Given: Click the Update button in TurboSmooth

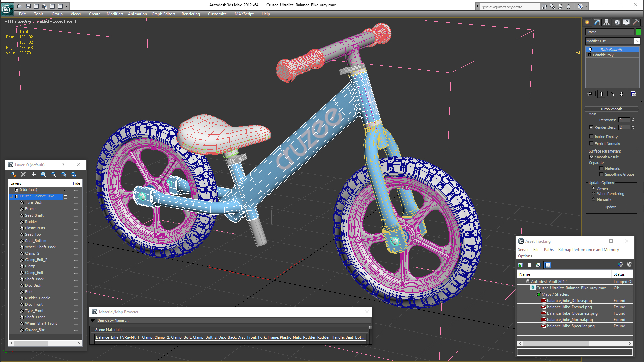Looking at the screenshot, I should click(x=611, y=207).
